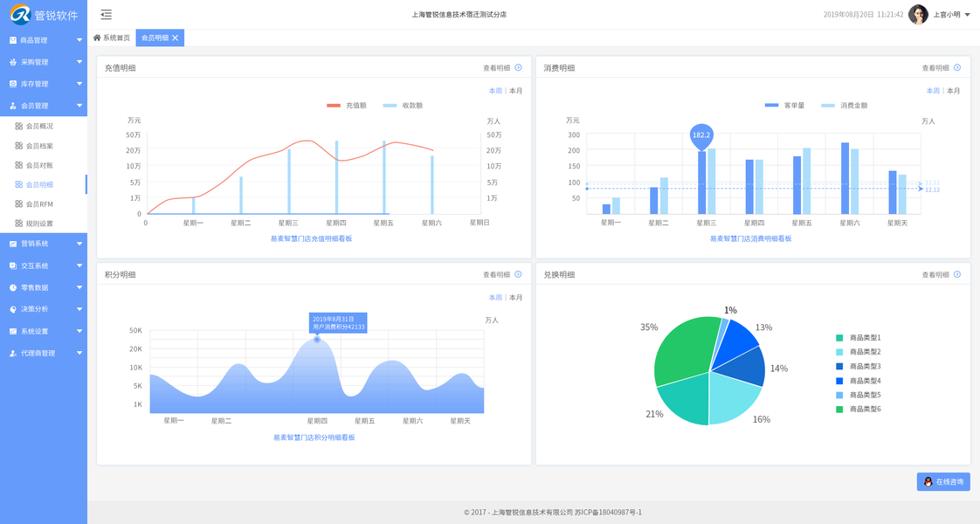Click the 规则设置 grid icon
The height and width of the screenshot is (524, 980).
[x=18, y=223]
